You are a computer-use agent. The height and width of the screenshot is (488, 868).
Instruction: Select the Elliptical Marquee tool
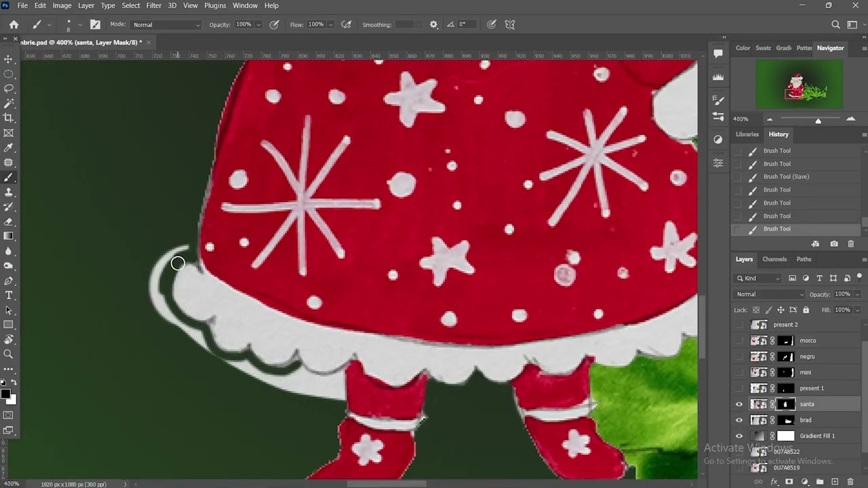pos(9,75)
